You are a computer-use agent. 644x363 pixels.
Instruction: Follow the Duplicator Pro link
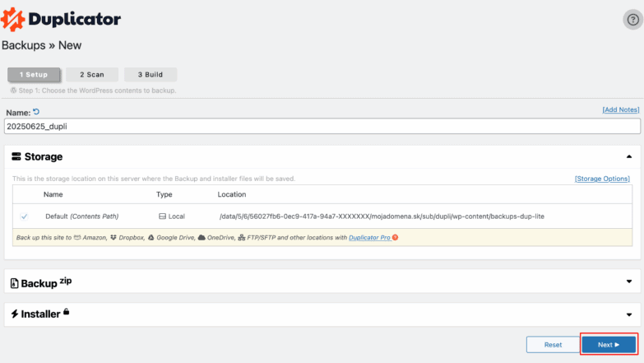tap(369, 238)
